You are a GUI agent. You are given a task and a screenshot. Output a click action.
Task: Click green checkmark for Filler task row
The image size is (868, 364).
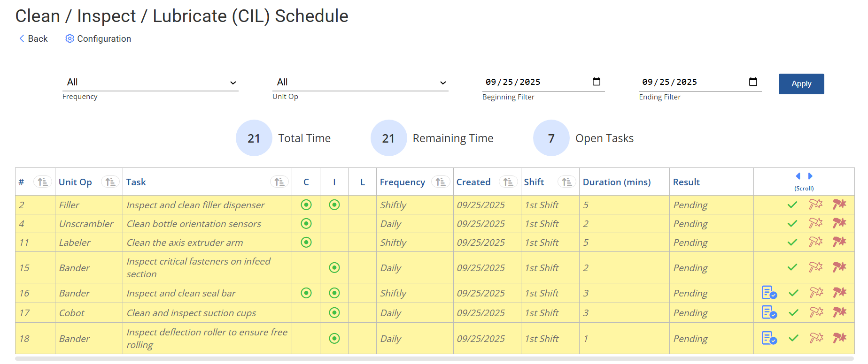(x=792, y=205)
